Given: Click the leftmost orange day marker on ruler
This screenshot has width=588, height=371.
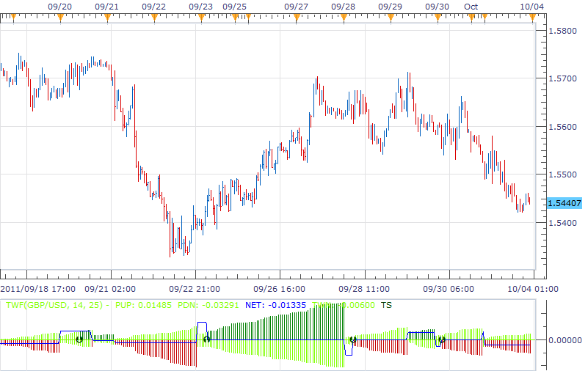Looking at the screenshot, I should [x=14, y=17].
